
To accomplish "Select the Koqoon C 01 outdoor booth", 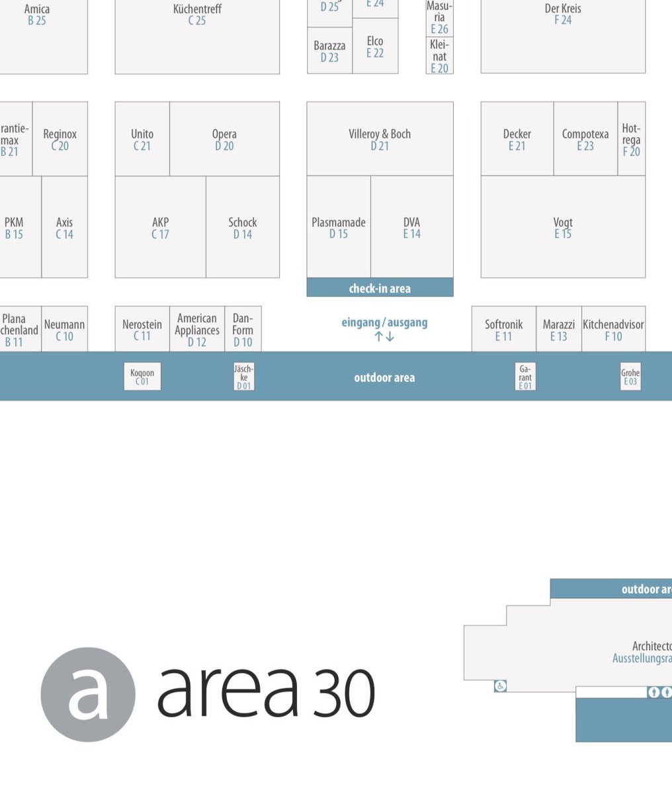I will click(x=142, y=376).
